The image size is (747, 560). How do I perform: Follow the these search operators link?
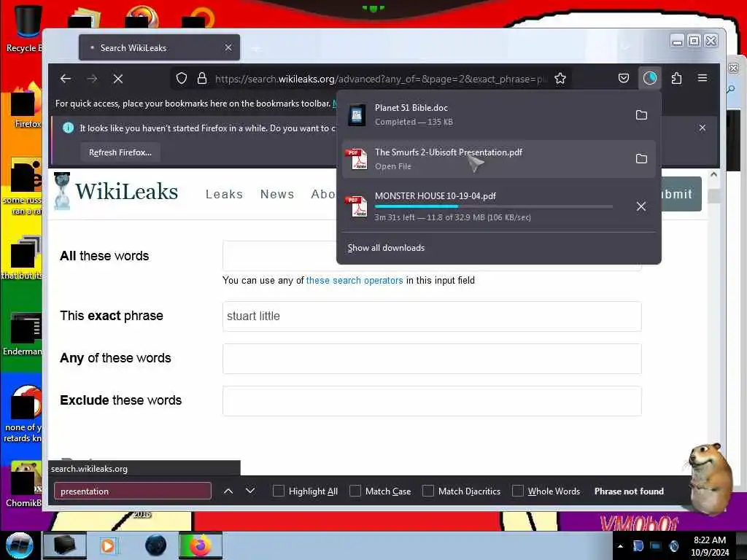pyautogui.click(x=355, y=281)
